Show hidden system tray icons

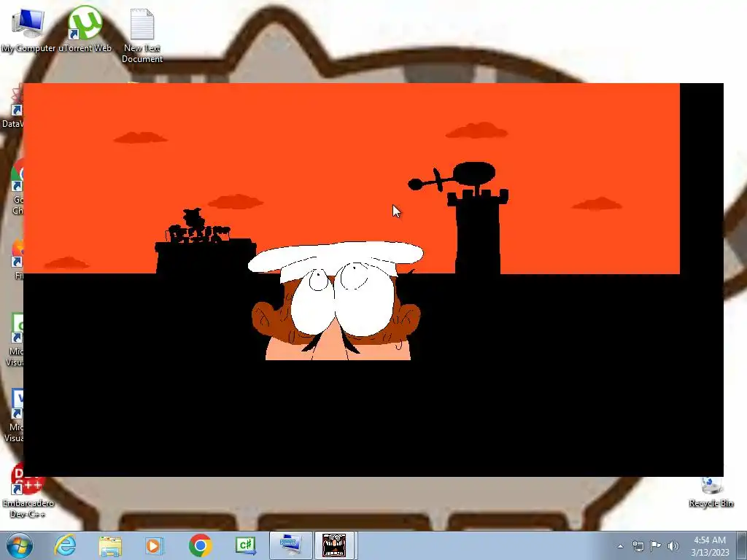point(620,547)
